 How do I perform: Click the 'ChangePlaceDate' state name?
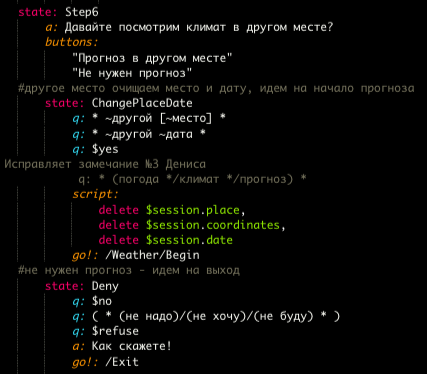[142, 103]
